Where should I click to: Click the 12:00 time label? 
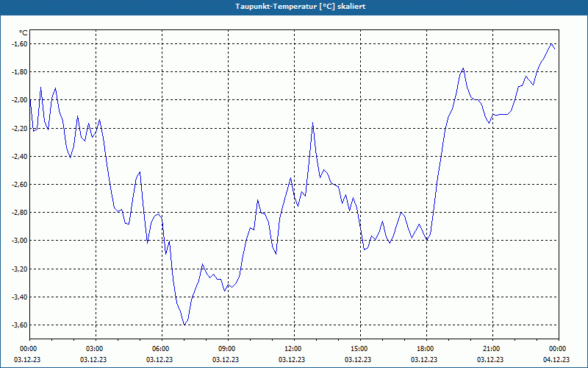coord(294,349)
